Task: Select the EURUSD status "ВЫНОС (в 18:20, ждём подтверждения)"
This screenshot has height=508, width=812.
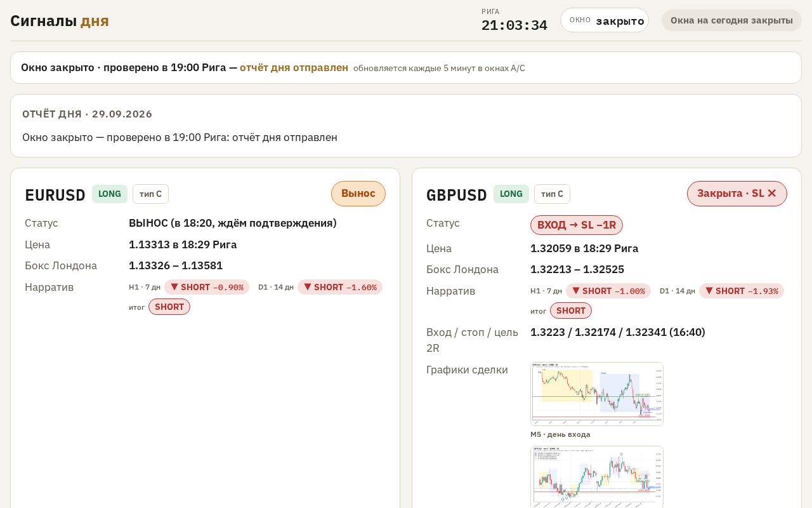Action: 233,223
